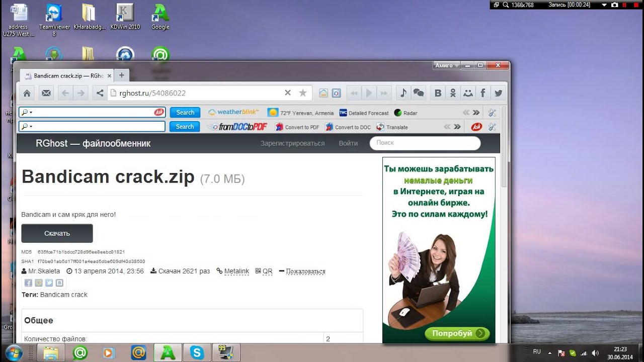Click Зарегистрироваться link

coord(292,143)
